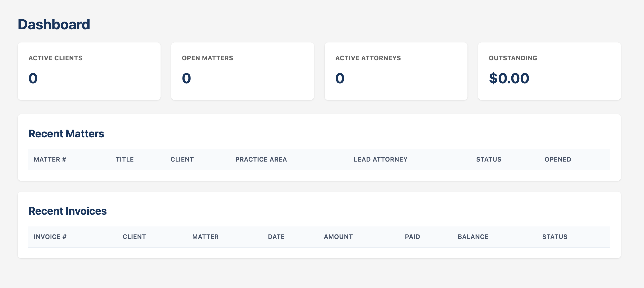644x288 pixels.
Task: Click the Lead Attorney column header
Action: point(381,160)
